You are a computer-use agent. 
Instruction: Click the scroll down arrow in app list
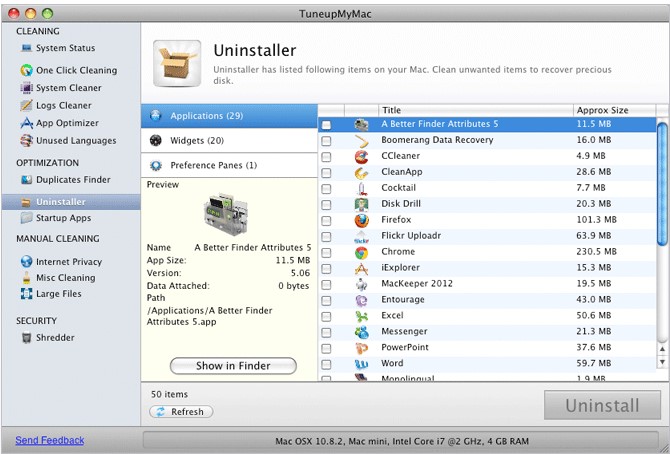coord(662,362)
